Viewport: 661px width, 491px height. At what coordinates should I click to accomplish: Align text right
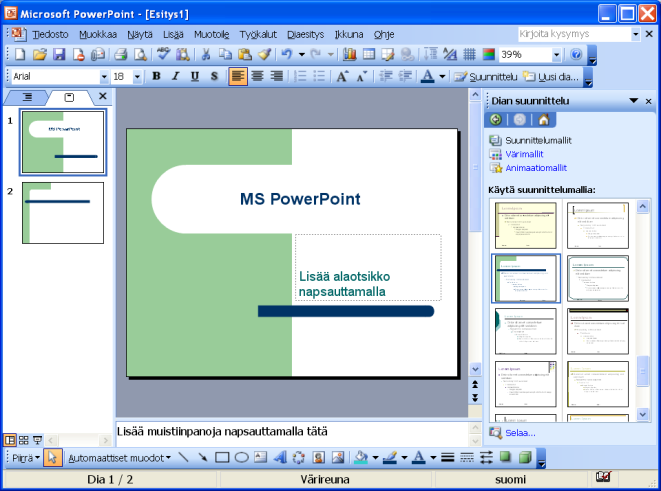(x=277, y=76)
